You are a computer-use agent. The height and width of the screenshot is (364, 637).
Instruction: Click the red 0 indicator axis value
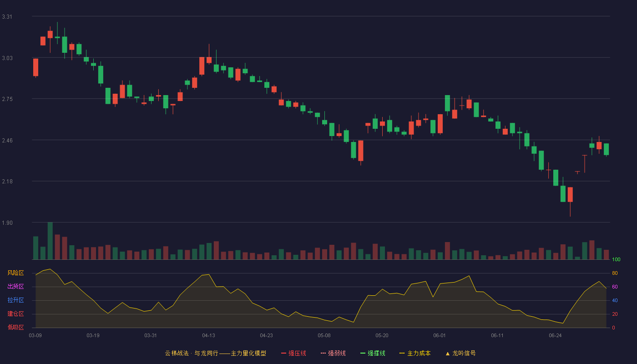tap(613, 328)
